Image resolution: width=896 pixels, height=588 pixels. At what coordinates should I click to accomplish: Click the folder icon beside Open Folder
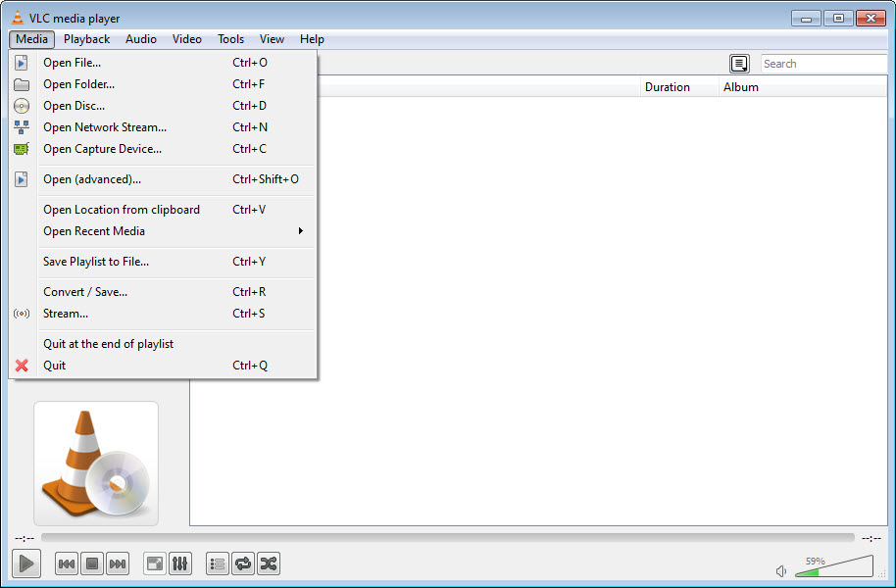pos(22,84)
